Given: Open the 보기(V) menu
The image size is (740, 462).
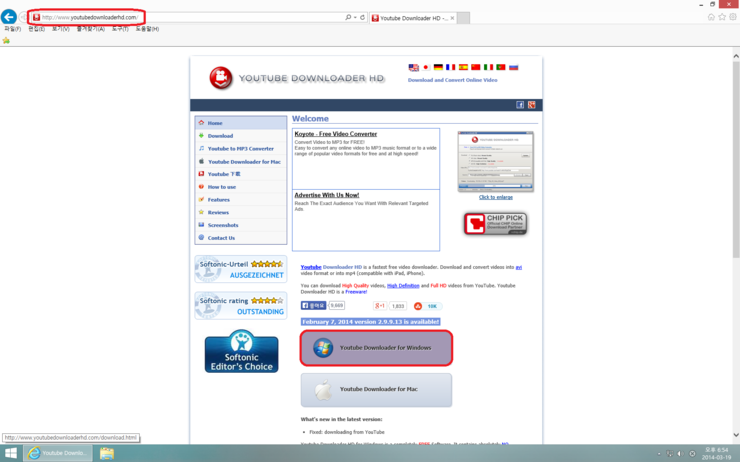Looking at the screenshot, I should 60,29.
